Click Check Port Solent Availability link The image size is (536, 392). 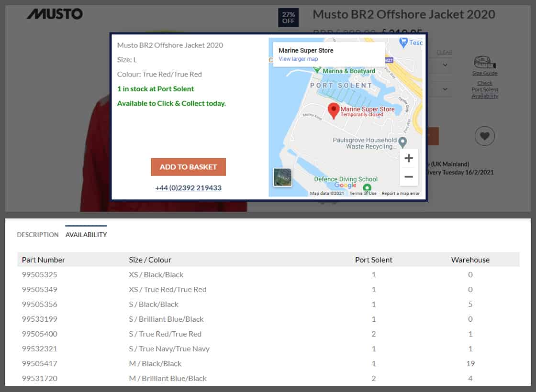click(x=485, y=89)
